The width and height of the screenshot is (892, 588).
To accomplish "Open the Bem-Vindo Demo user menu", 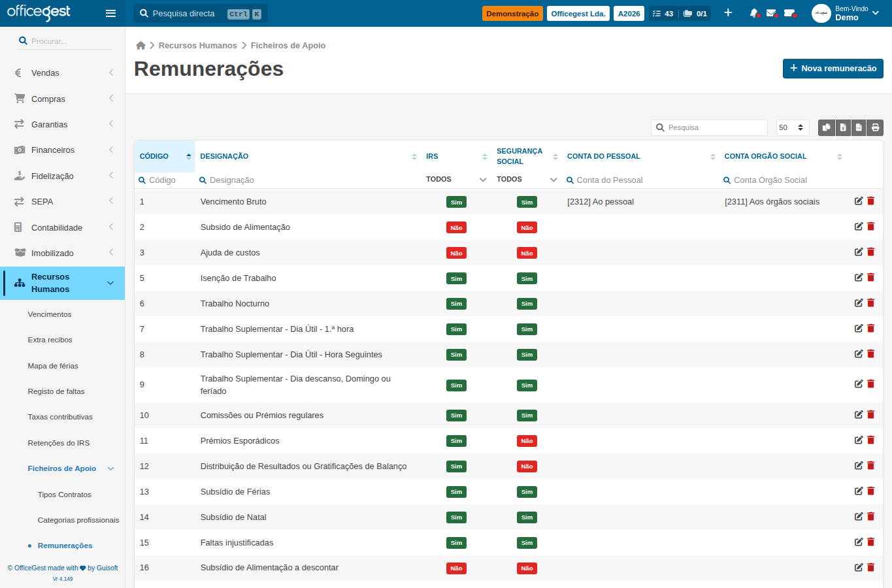I will 847,13.
